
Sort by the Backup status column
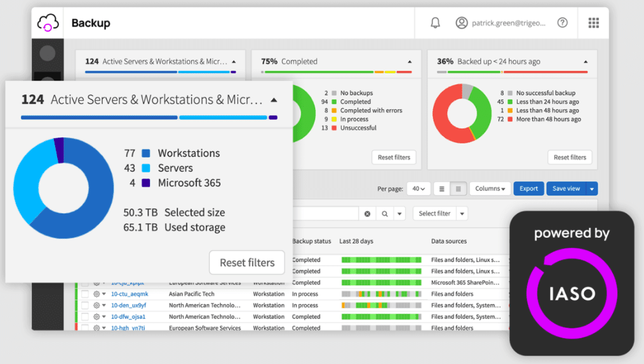point(311,241)
